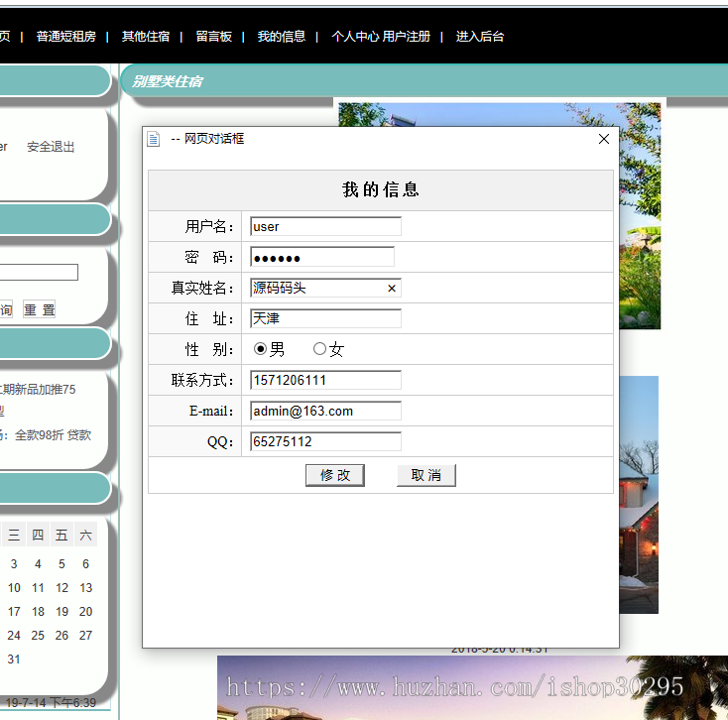This screenshot has height=720, width=728.
Task: Log out via the 安全退出 link
Action: point(51,147)
